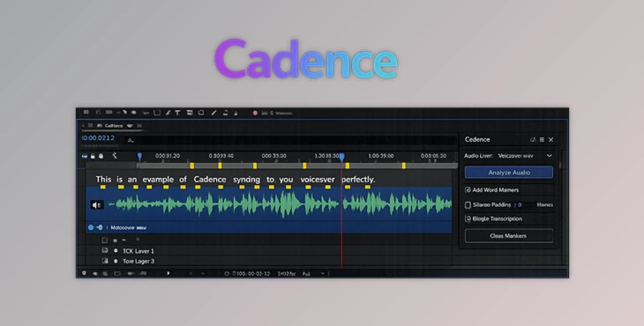Click the pop-out icon in the Cedence panel header

pos(533,139)
